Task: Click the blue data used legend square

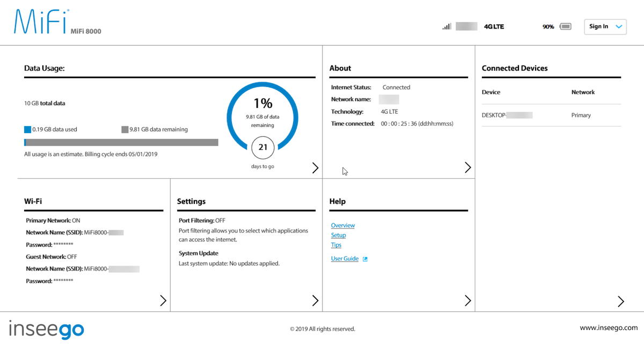Action: coord(28,129)
